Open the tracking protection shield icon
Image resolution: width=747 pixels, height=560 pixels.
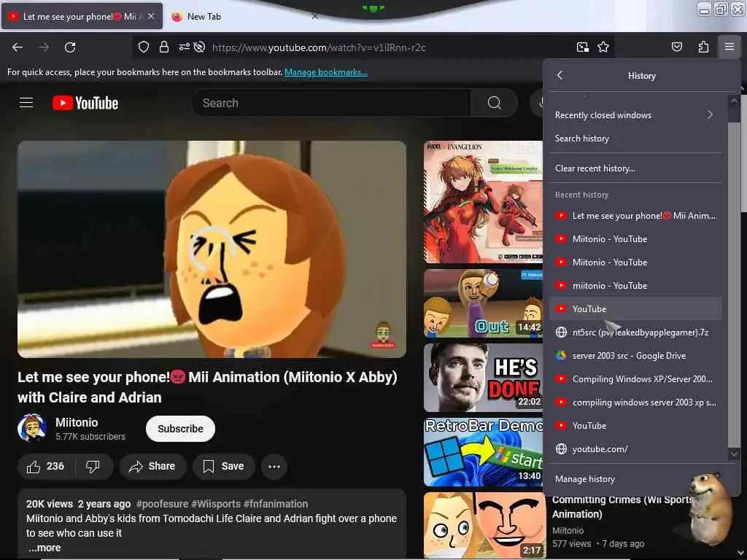pyautogui.click(x=144, y=47)
